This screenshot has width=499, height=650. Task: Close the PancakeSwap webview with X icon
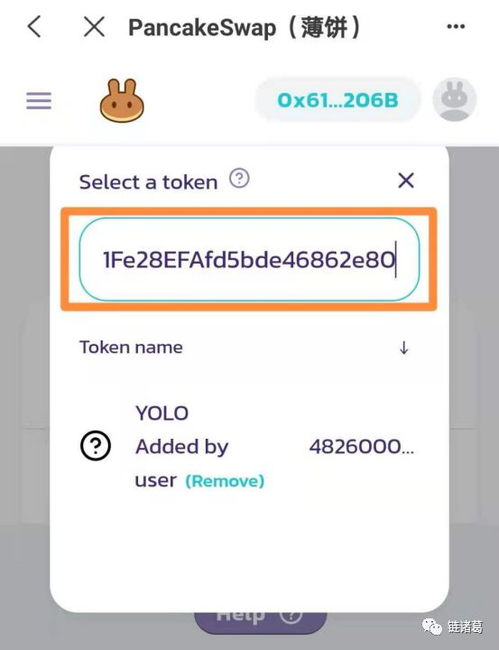tap(94, 27)
